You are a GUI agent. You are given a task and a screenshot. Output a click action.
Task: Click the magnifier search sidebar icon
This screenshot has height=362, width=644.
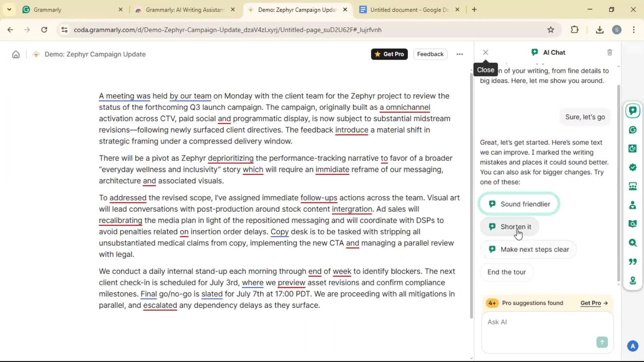point(633,242)
